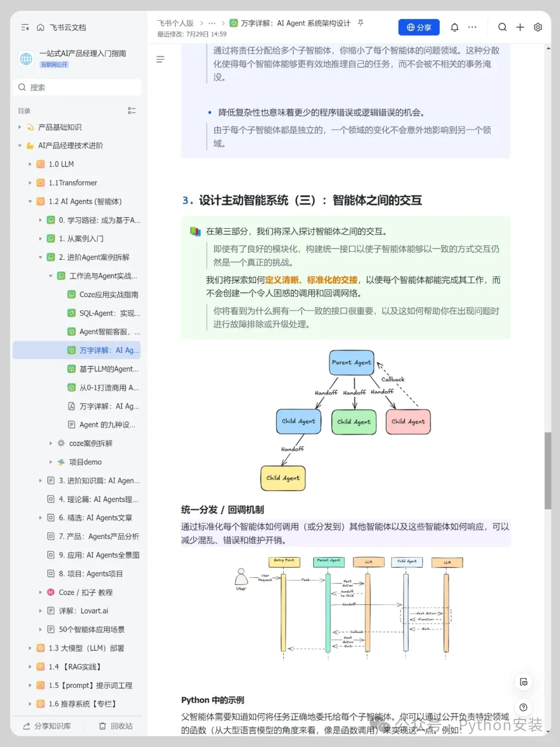This screenshot has height=747, width=560.
Task: Open the document more options menu
Action: pos(472,27)
